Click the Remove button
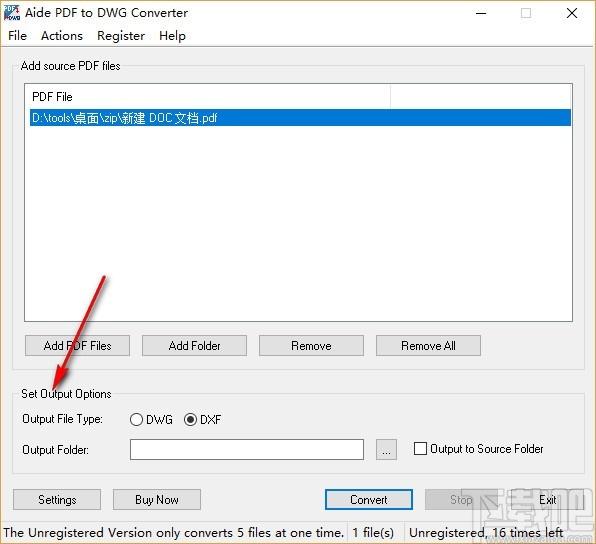 311,346
